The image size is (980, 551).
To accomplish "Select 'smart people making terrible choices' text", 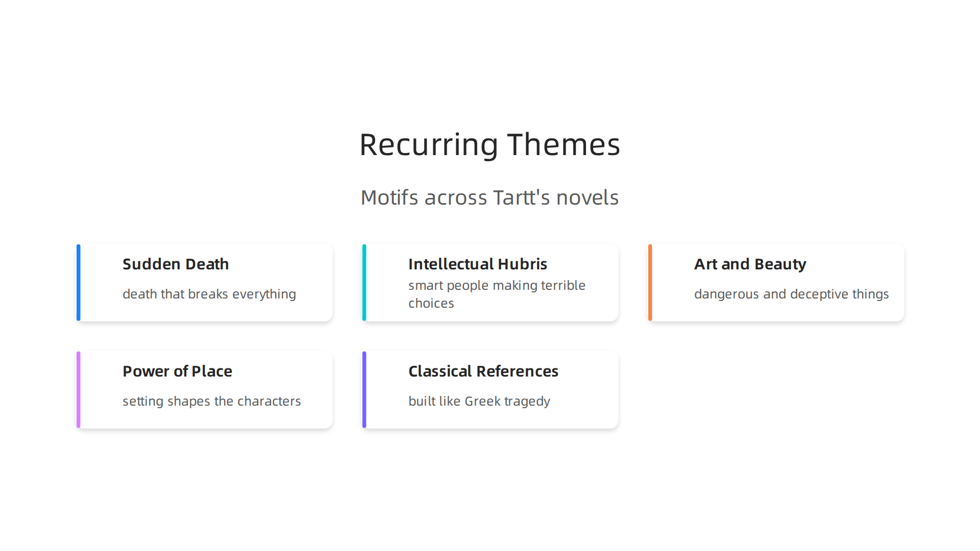I will tap(497, 294).
